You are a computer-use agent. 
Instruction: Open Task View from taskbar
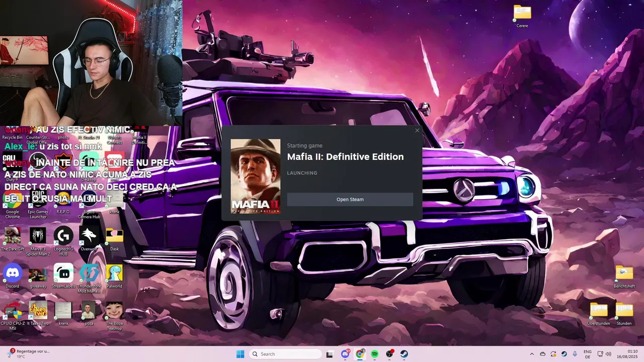pos(330,354)
